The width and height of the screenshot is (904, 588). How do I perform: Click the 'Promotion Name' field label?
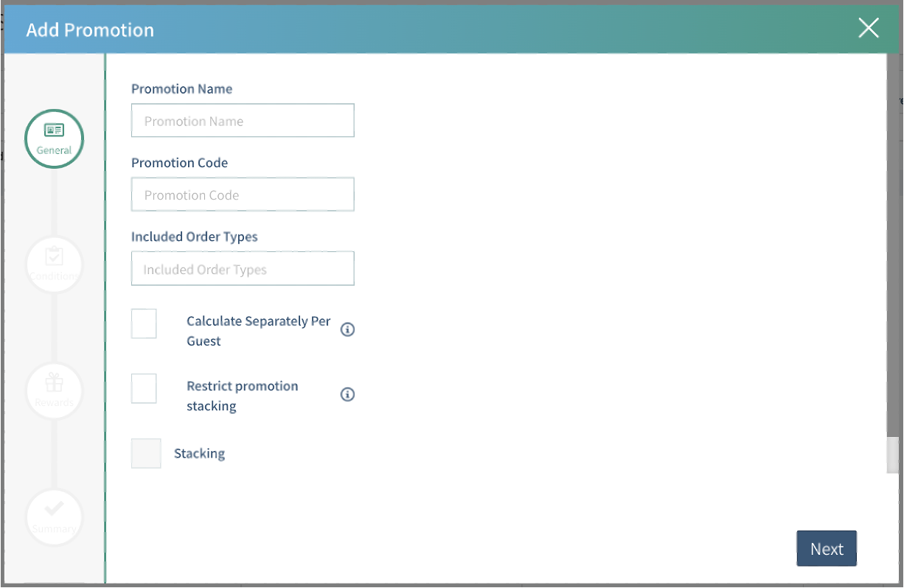pyautogui.click(x=181, y=88)
